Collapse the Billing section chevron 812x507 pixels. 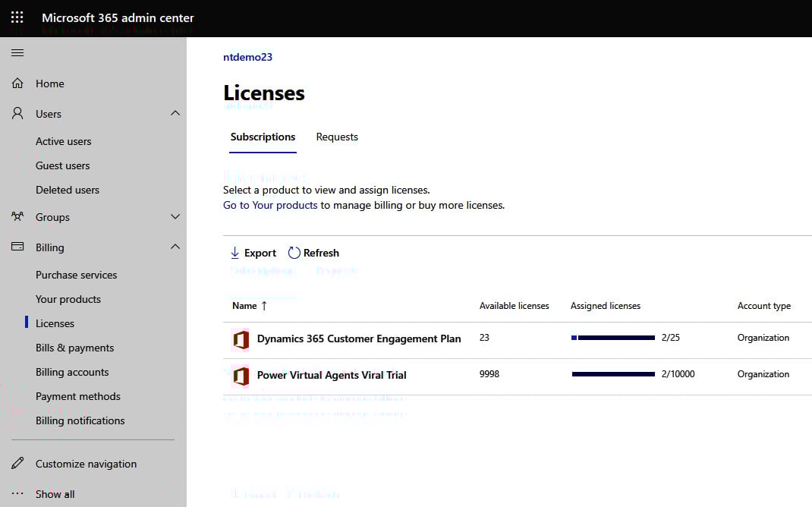175,247
